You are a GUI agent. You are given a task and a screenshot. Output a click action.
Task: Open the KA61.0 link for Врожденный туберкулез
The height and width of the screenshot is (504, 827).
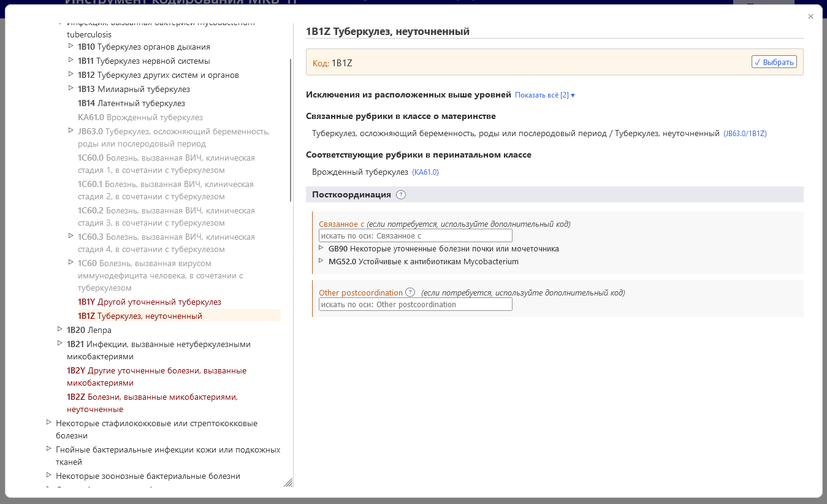(425, 172)
